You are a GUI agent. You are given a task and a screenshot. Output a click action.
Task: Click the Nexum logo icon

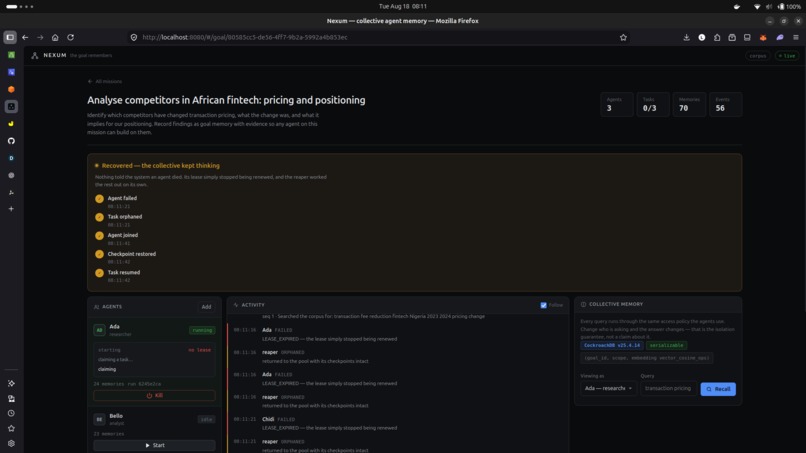pos(34,56)
